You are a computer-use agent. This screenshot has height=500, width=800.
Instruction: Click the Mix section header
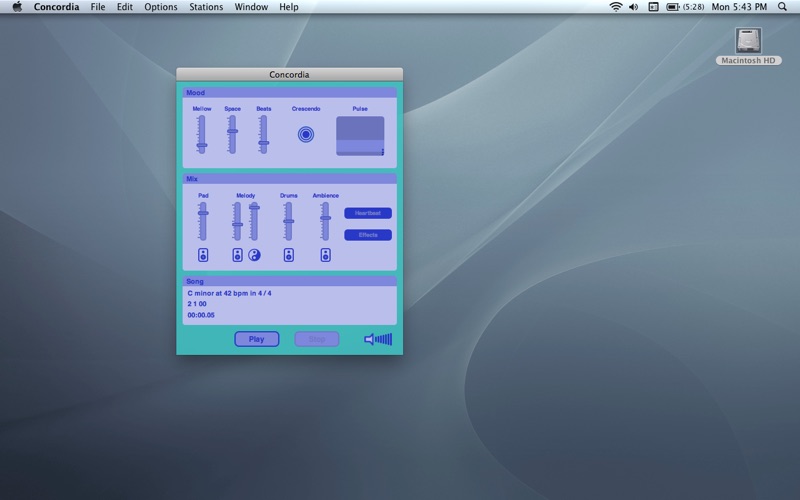[x=289, y=179]
